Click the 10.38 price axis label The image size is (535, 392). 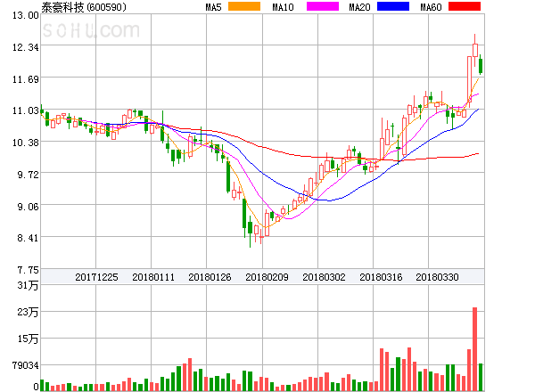coord(26,143)
